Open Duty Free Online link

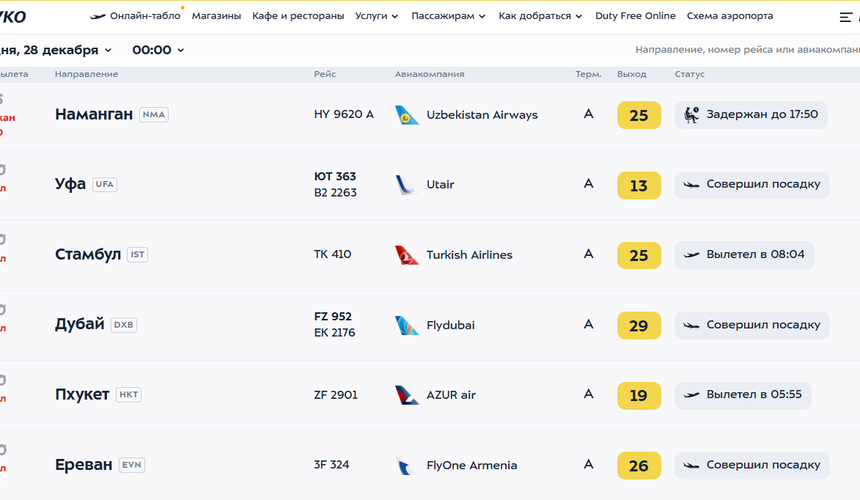click(x=635, y=16)
